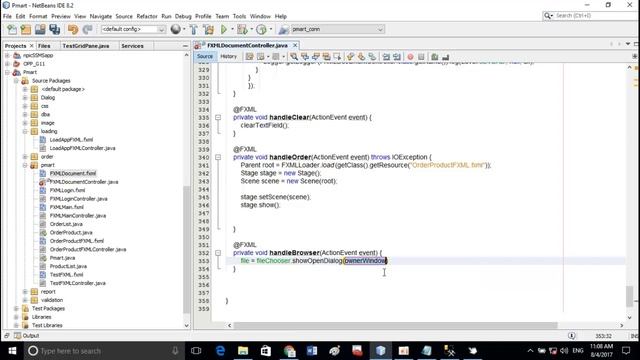Expand the order package node
This screenshot has width=640, height=360.
click(x=25, y=157)
